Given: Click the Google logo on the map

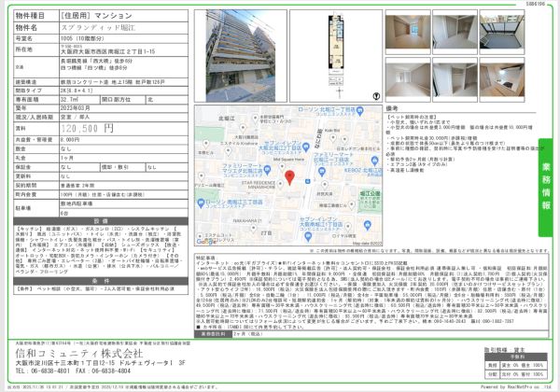Looking at the screenshot, I should coord(206,242).
